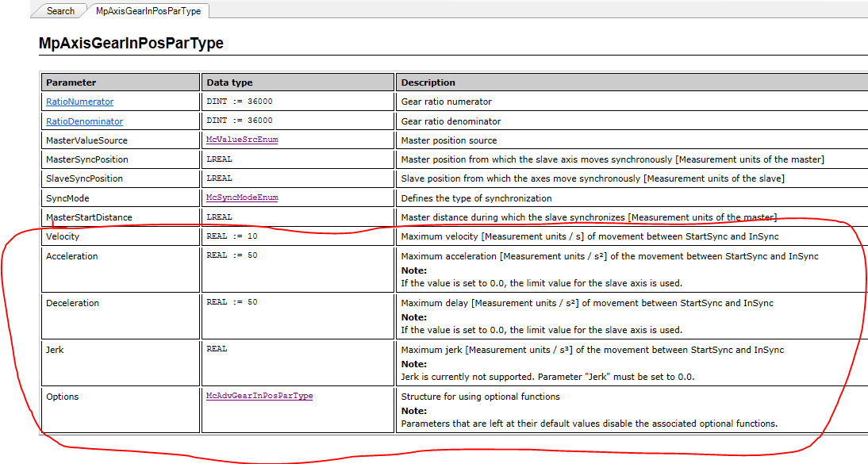
Task: Click 'DINT := 36000' in RatioDenominator row
Action: click(x=240, y=120)
